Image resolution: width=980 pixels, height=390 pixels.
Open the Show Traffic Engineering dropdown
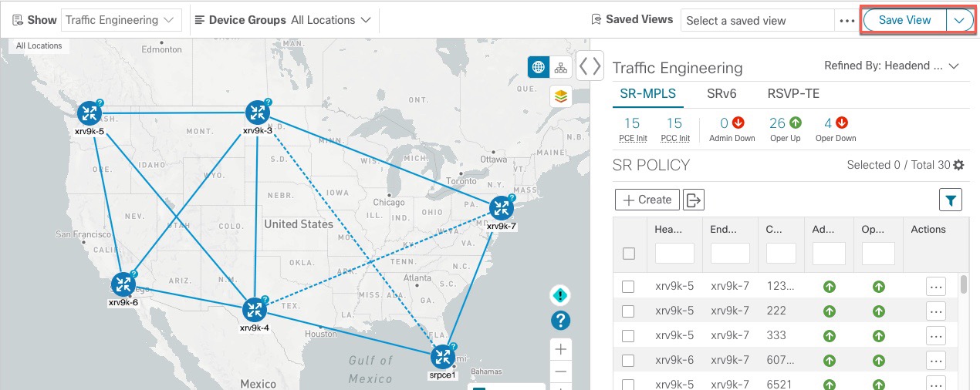coord(121,20)
